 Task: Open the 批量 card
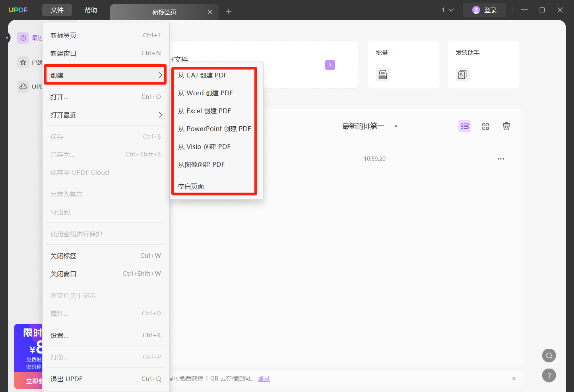pyautogui.click(x=403, y=64)
